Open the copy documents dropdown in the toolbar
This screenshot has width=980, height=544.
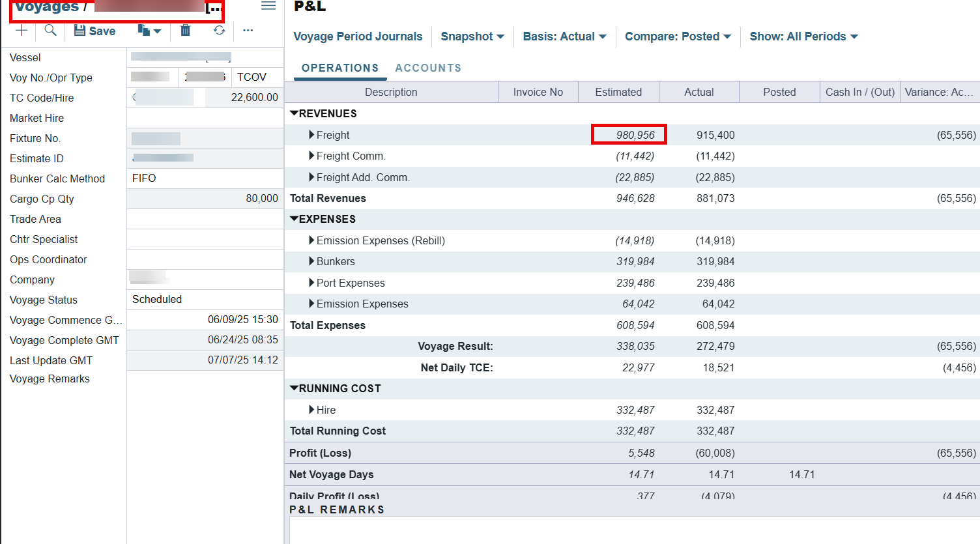149,31
